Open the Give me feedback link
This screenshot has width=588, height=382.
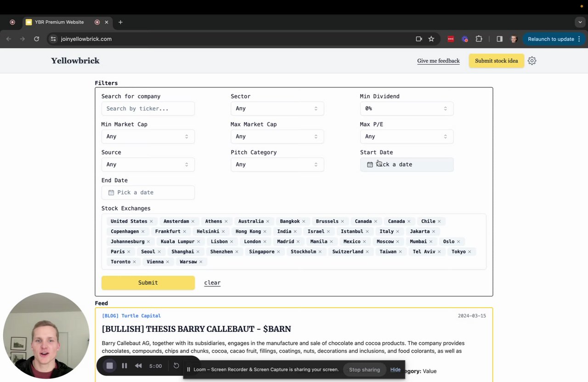tap(438, 61)
